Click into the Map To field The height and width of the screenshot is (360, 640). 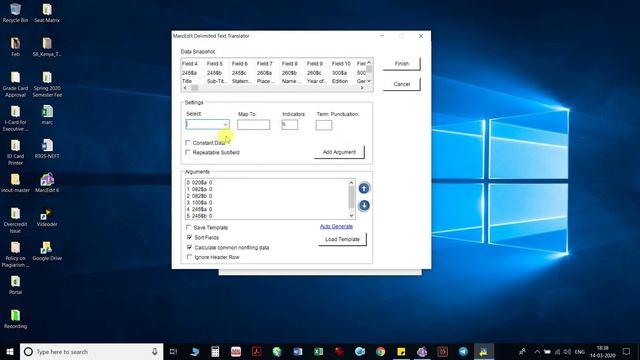coord(253,125)
